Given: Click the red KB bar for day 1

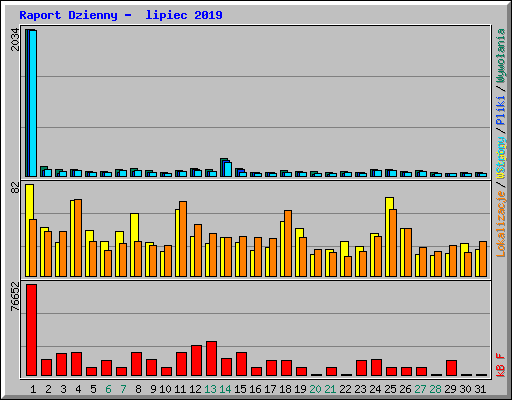Looking at the screenshot, I should click(x=32, y=330).
